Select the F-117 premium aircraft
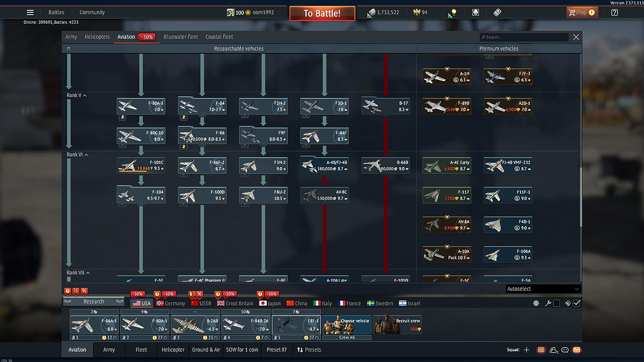This screenshot has width=644, height=362. pos(447,195)
